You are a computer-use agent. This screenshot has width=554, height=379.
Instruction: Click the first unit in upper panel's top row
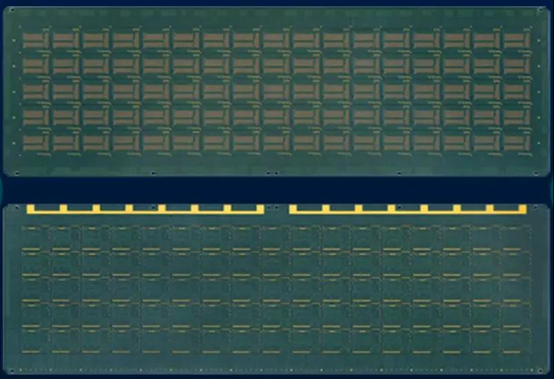pos(36,40)
